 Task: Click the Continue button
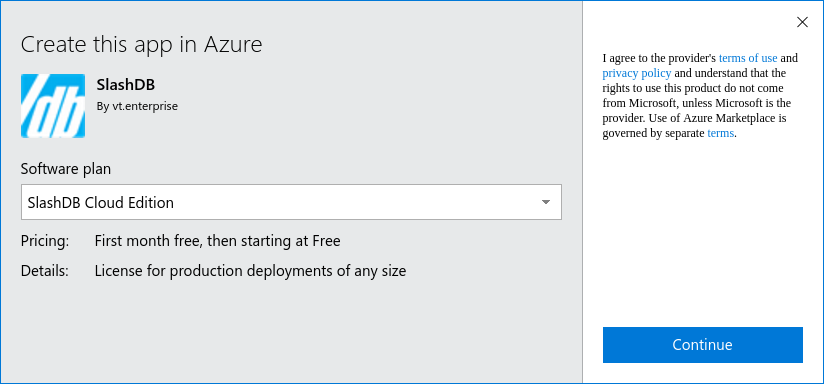[x=703, y=345]
